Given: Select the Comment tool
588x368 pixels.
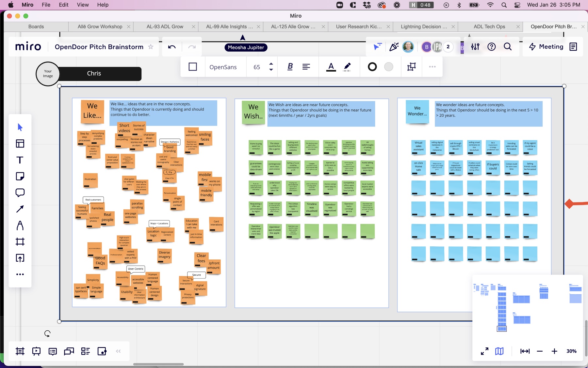Looking at the screenshot, I should [20, 193].
